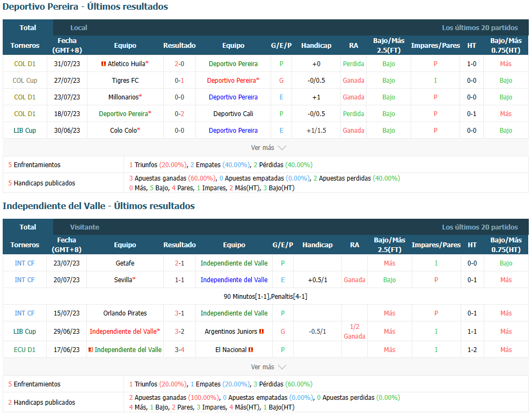The height and width of the screenshot is (416, 532).
Task: Click Independiente del Valle in Sevilla row
Action: click(x=234, y=280)
